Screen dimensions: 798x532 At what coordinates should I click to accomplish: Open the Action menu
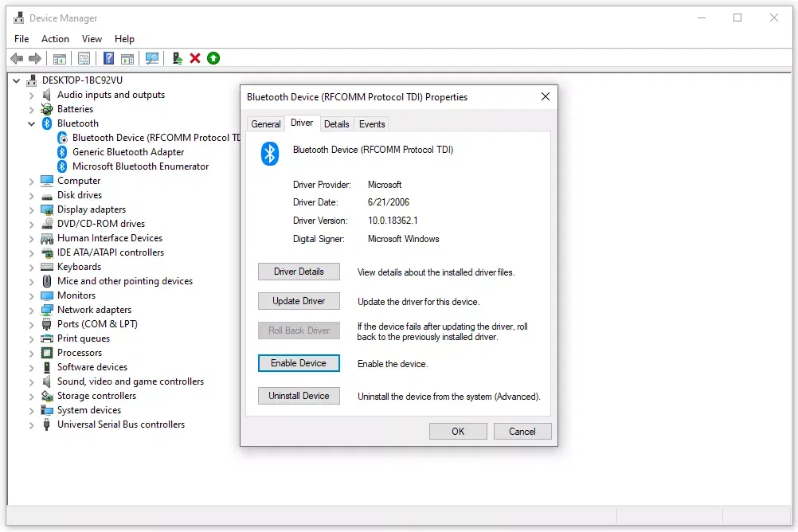55,39
